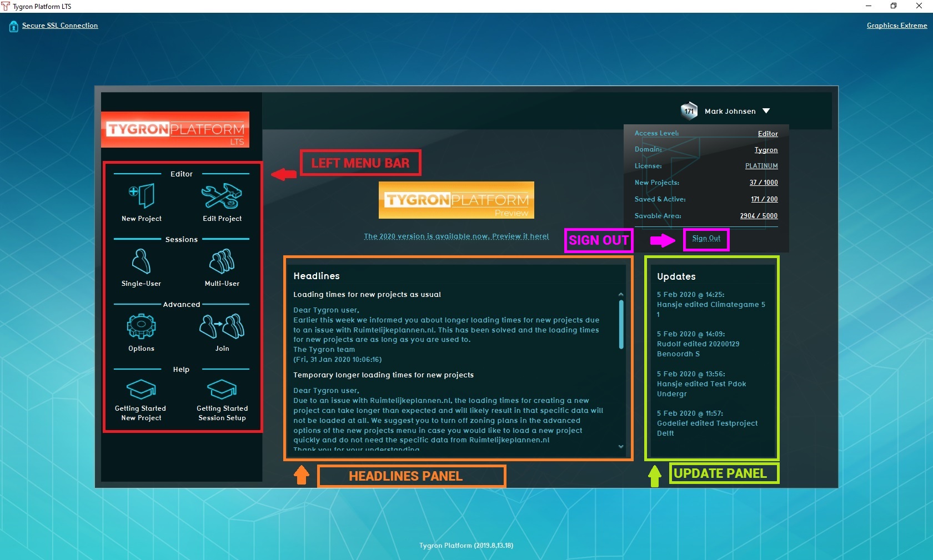Start a Multi-User session
The height and width of the screenshot is (560, 933).
pos(222,261)
